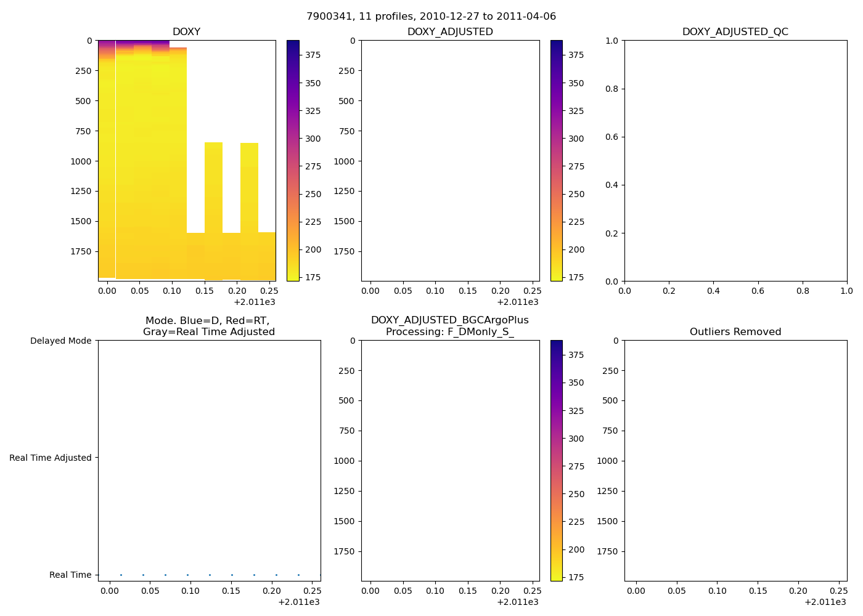
Task: Click the 'Real Time' y-axis label
Action: coord(70,575)
